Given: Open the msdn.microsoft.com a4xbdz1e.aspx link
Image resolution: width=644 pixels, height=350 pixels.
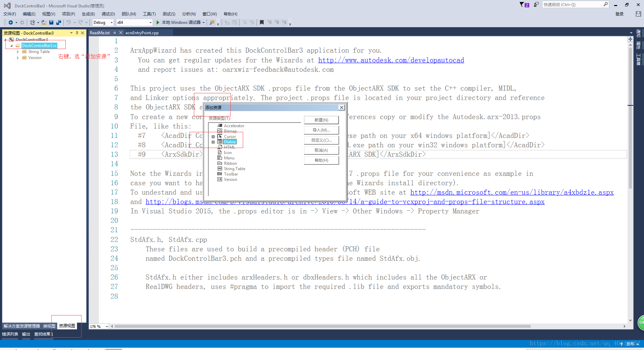Looking at the screenshot, I should (x=512, y=192).
